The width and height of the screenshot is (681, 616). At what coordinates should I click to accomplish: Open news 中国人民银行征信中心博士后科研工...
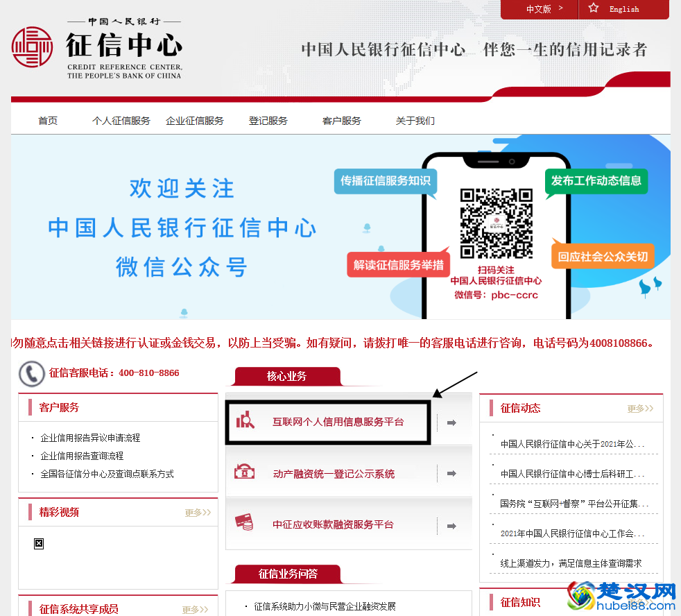(572, 474)
